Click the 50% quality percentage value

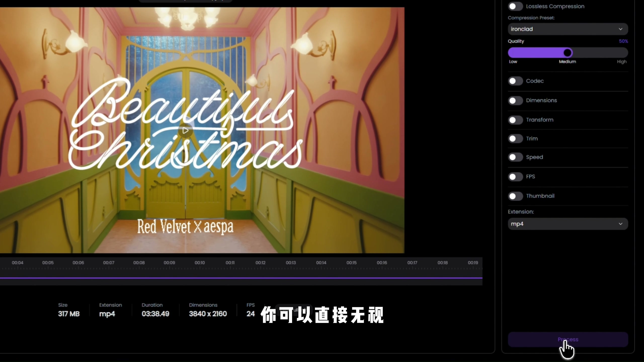click(623, 41)
